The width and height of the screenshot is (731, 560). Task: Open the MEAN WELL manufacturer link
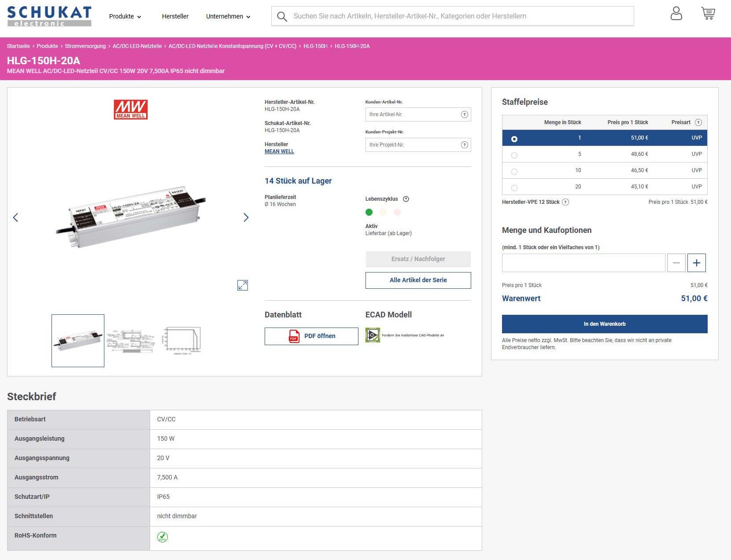click(279, 151)
